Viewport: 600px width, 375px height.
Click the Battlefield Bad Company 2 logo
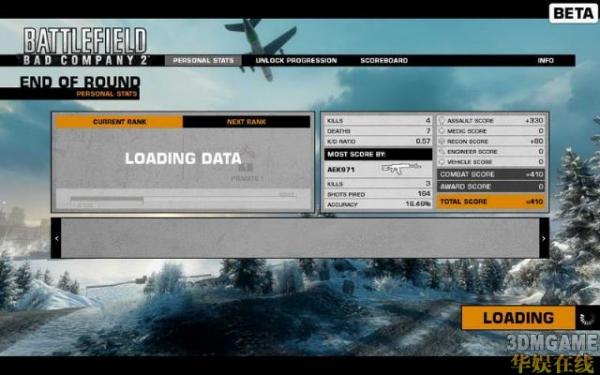85,46
